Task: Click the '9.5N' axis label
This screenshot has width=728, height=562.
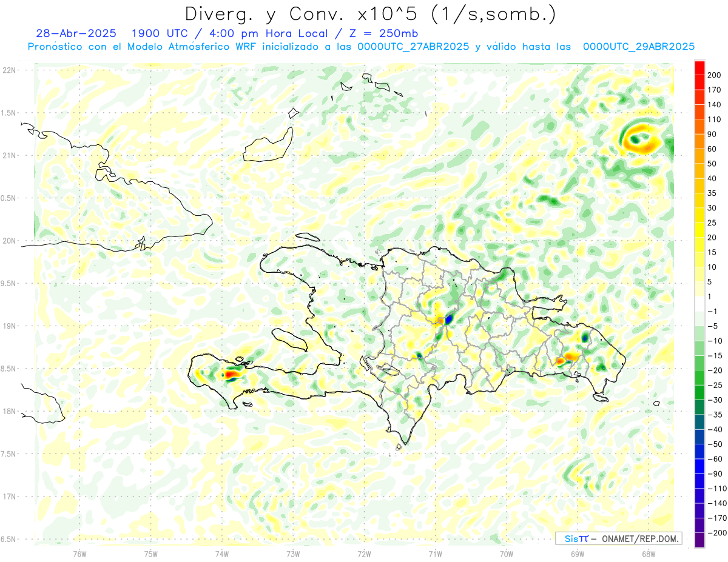Action: [8, 283]
